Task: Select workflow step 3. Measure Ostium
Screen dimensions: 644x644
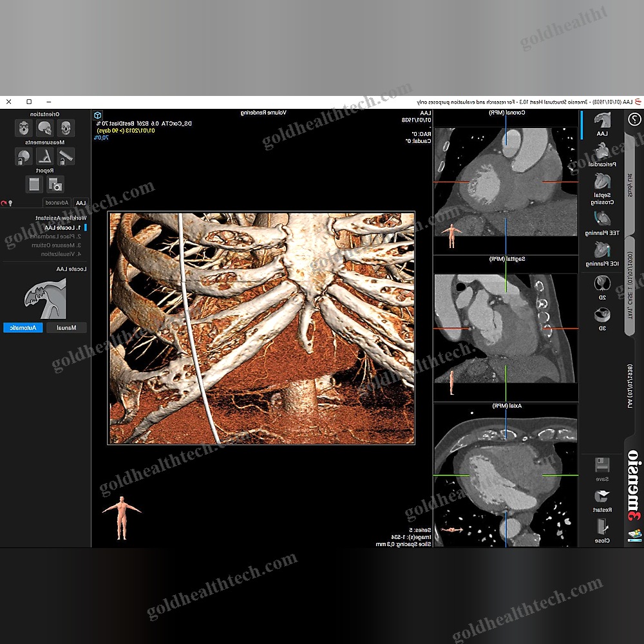Action: coord(57,245)
